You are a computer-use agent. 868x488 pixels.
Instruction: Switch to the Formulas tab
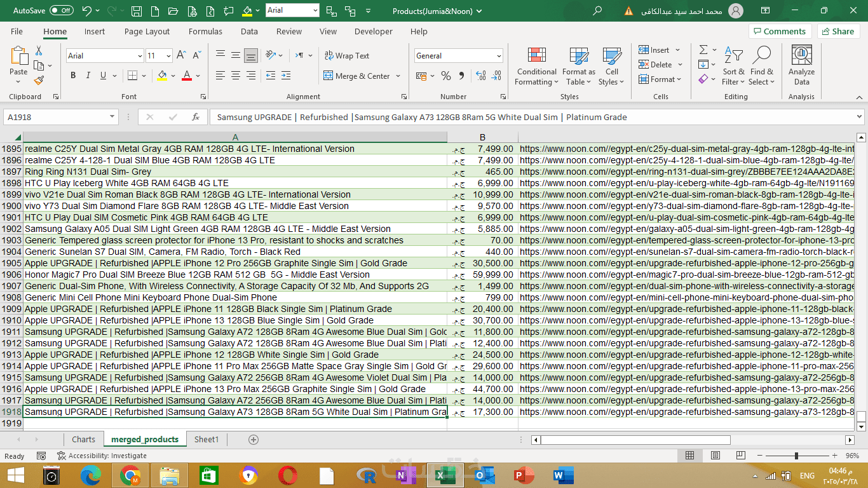coord(205,31)
